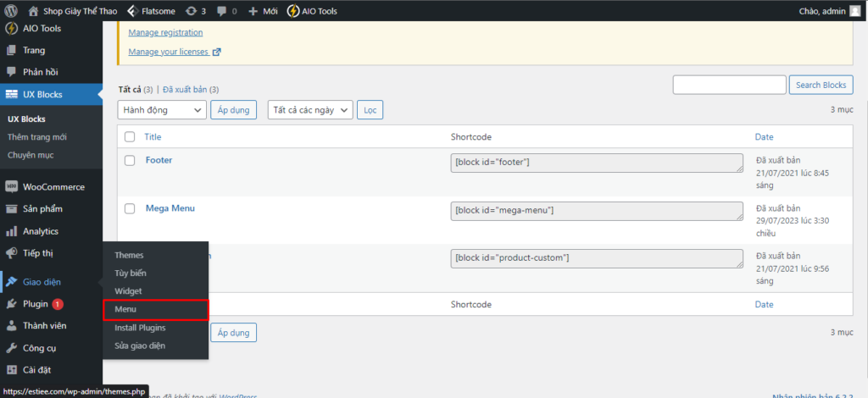This screenshot has width=868, height=398.
Task: Focus the block search text field
Action: click(x=729, y=85)
